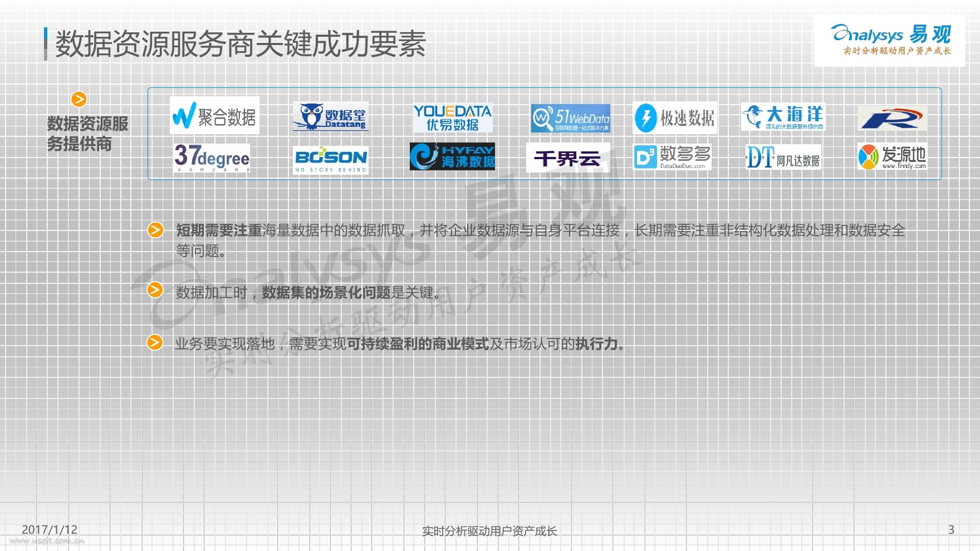Select the slide title 数据资源服务商关键成功要素
980x551 pixels.
241,44
